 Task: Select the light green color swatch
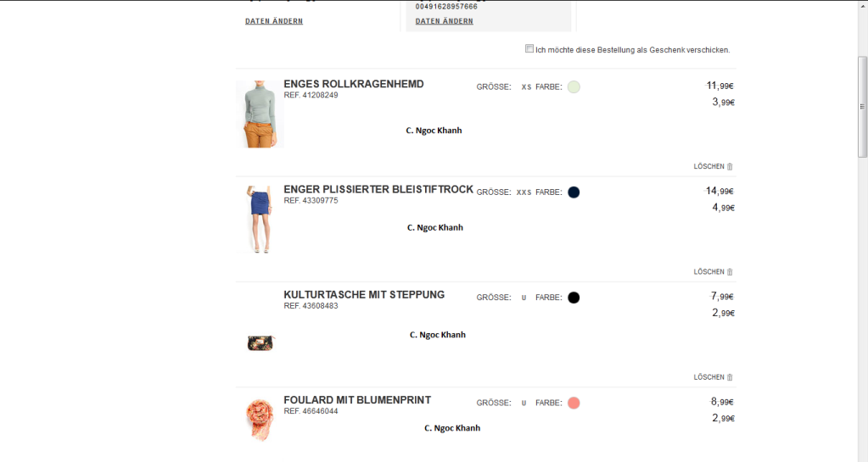[574, 86]
